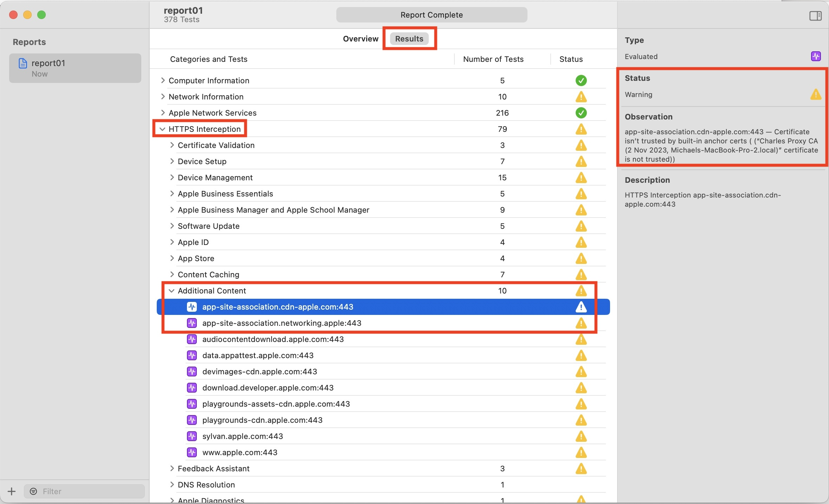Screen dimensions: 829x504
Task: Switch to the Results tab
Action: (x=409, y=39)
